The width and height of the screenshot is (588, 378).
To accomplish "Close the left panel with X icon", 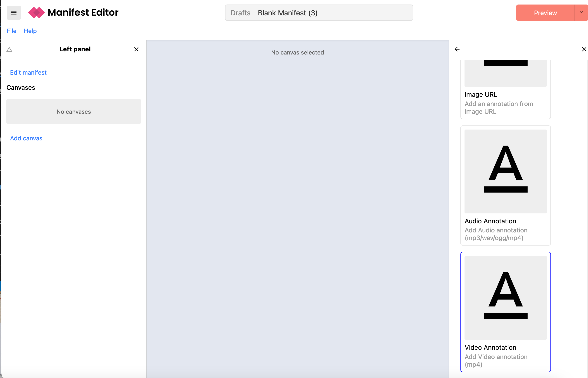I will tap(136, 49).
